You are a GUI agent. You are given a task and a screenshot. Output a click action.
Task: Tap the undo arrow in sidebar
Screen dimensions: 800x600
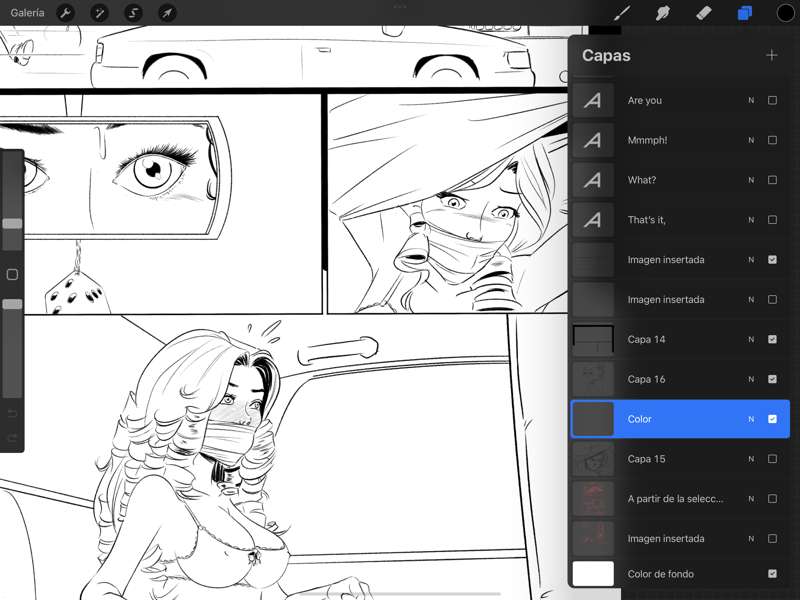click(12, 413)
